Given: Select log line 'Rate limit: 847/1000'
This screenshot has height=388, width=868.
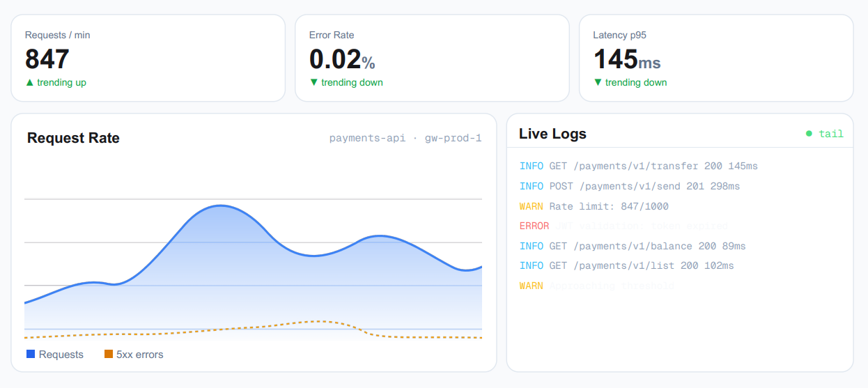Looking at the screenshot, I should (609, 206).
